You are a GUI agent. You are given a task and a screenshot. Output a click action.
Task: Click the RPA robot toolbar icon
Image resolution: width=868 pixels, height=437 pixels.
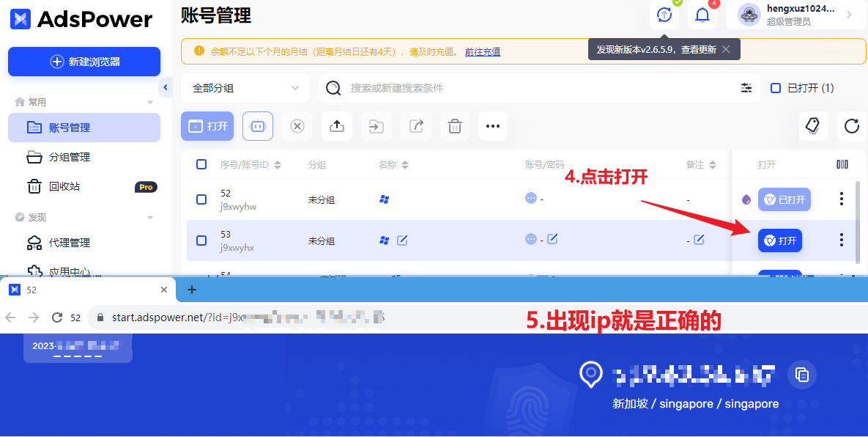(258, 126)
